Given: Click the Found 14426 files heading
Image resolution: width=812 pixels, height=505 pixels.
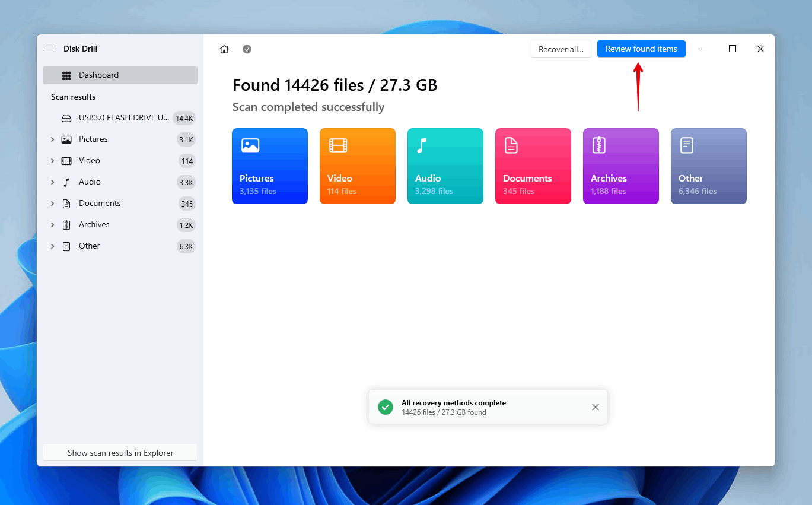Looking at the screenshot, I should [x=335, y=85].
